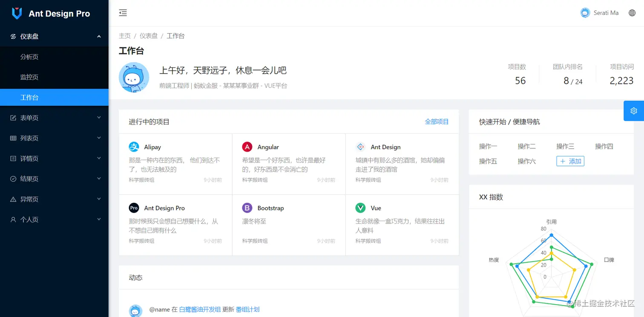This screenshot has width=644, height=317.
Task: Select the 仪表盘 dashboard icon in sidebar
Action: (x=13, y=36)
